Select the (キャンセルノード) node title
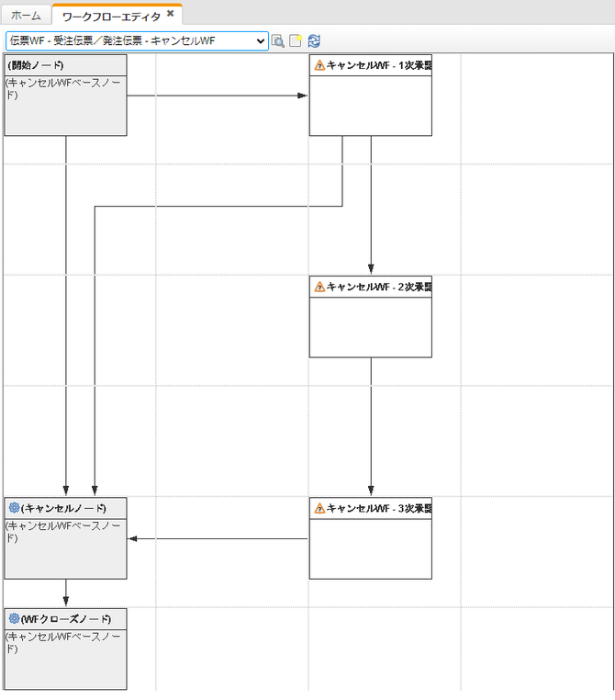 63,508
